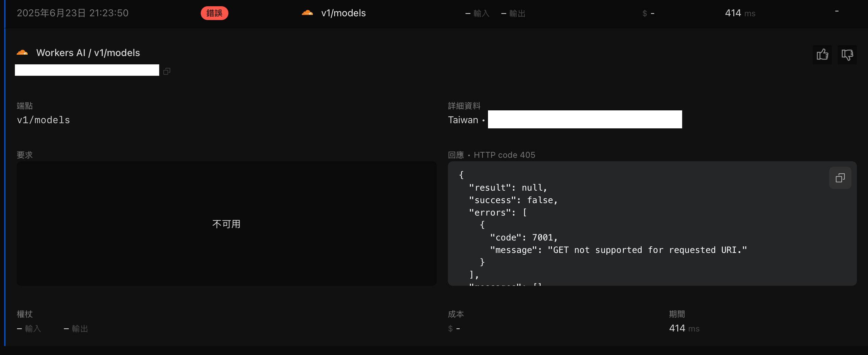Click the 414 ms duration in the top row
This screenshot has height=355, width=868.
pyautogui.click(x=740, y=13)
